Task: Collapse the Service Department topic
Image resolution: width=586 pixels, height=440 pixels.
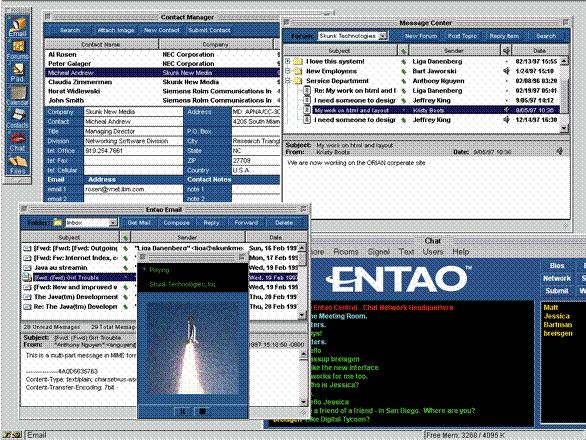Action: [x=287, y=80]
